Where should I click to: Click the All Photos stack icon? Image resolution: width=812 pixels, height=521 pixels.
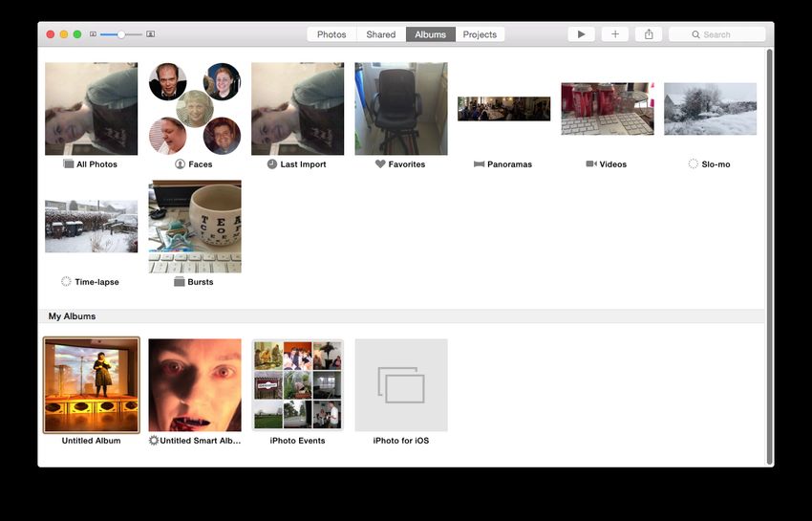pyautogui.click(x=69, y=163)
